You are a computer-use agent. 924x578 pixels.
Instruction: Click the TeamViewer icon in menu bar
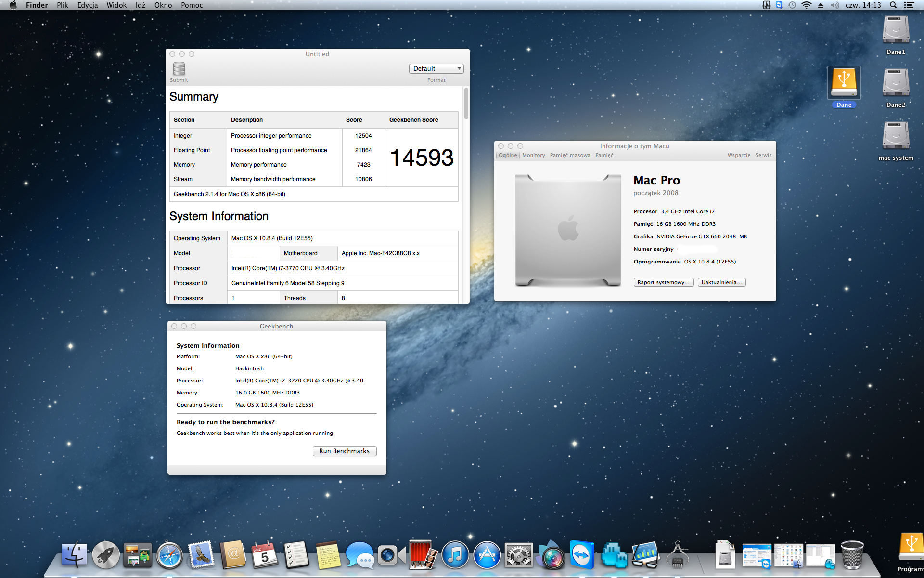coord(779,5)
